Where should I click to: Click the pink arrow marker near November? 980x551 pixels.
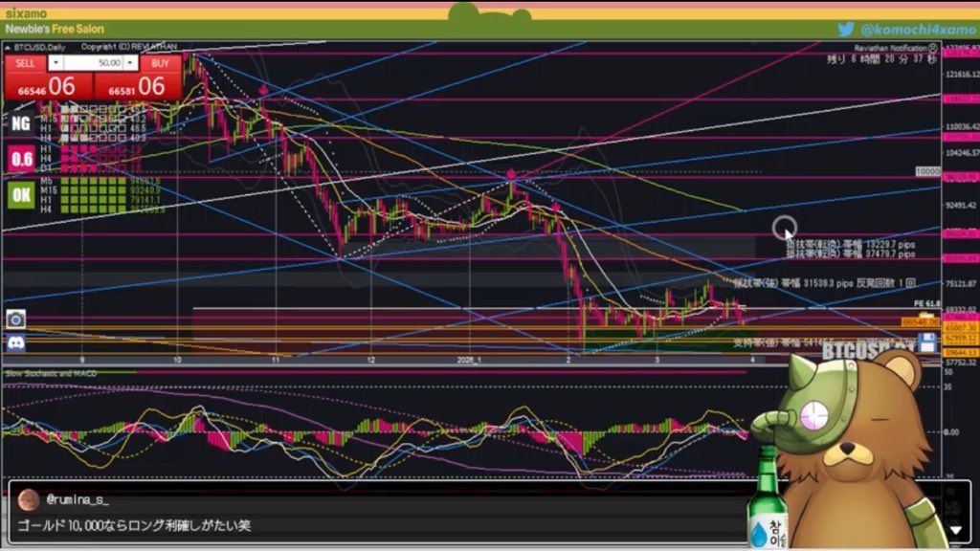[263, 91]
